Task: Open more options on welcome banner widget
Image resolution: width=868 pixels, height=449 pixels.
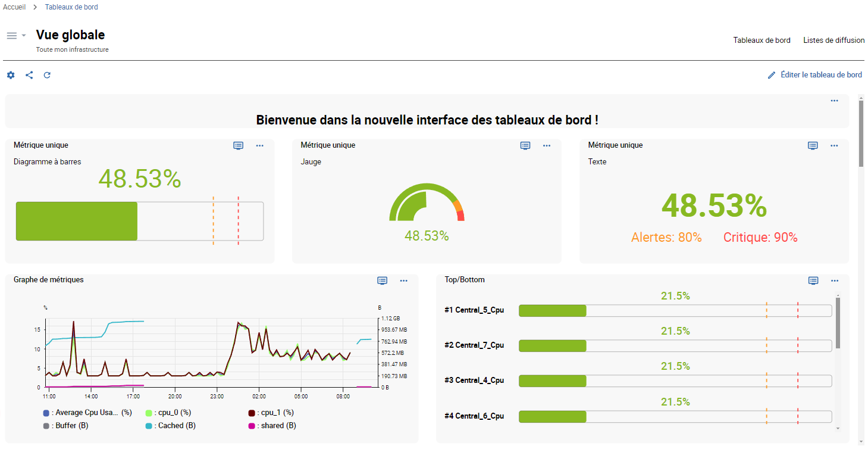Action: coord(834,101)
